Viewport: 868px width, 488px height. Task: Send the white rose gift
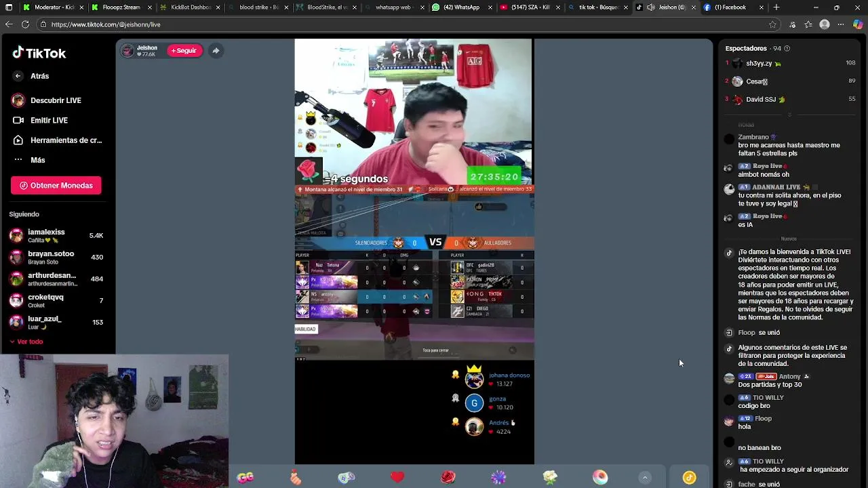pyautogui.click(x=550, y=477)
